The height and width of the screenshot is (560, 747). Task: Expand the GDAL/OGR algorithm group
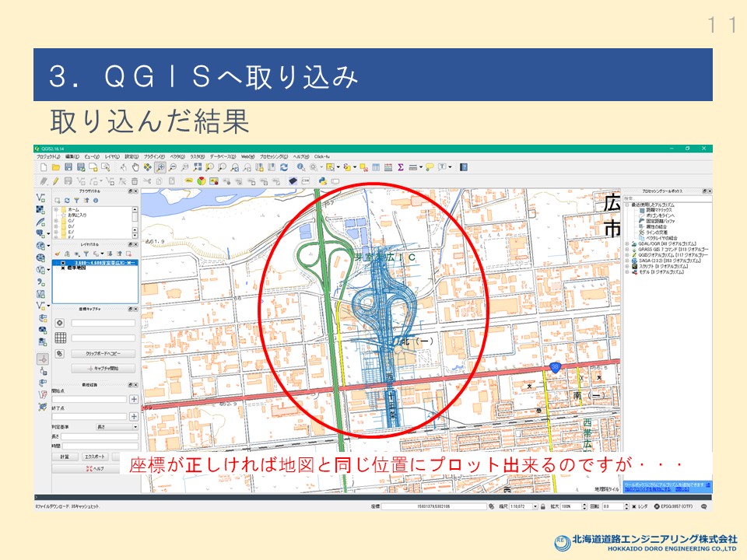(627, 243)
